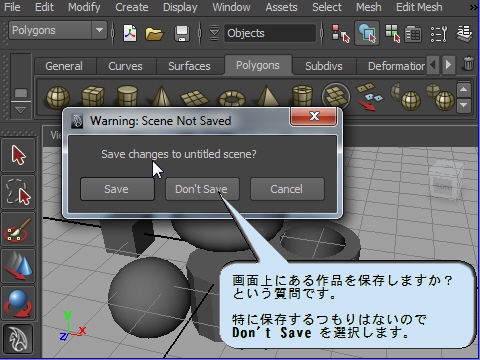Select by hierarchy mode icon
Image resolution: width=480 pixels, height=360 pixels.
click(341, 33)
